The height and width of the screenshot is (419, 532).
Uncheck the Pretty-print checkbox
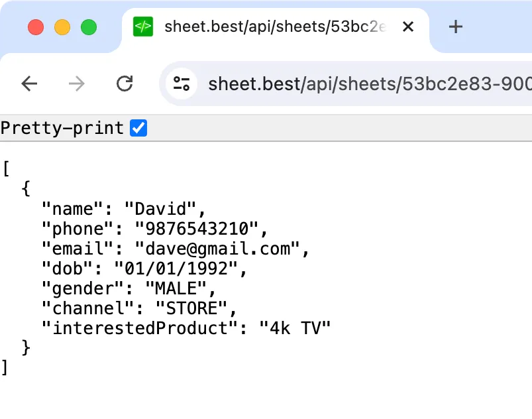[x=138, y=128]
